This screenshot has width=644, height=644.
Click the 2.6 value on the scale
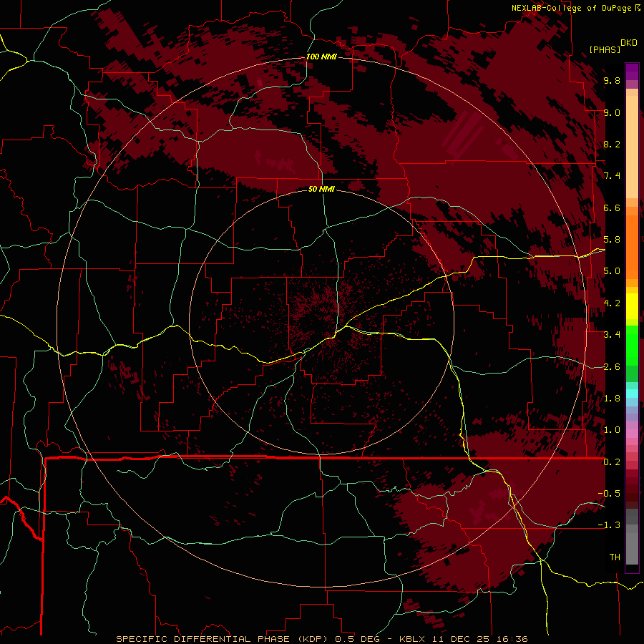[x=612, y=367]
